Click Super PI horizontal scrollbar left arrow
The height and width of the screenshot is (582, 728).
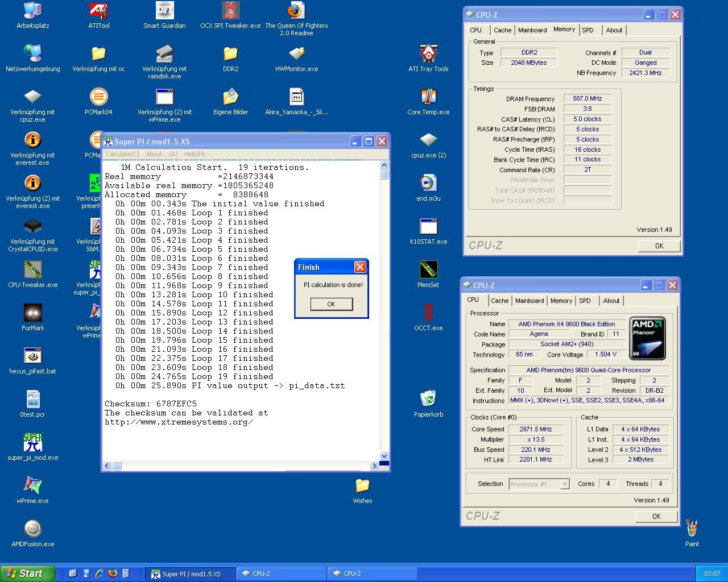(107, 466)
